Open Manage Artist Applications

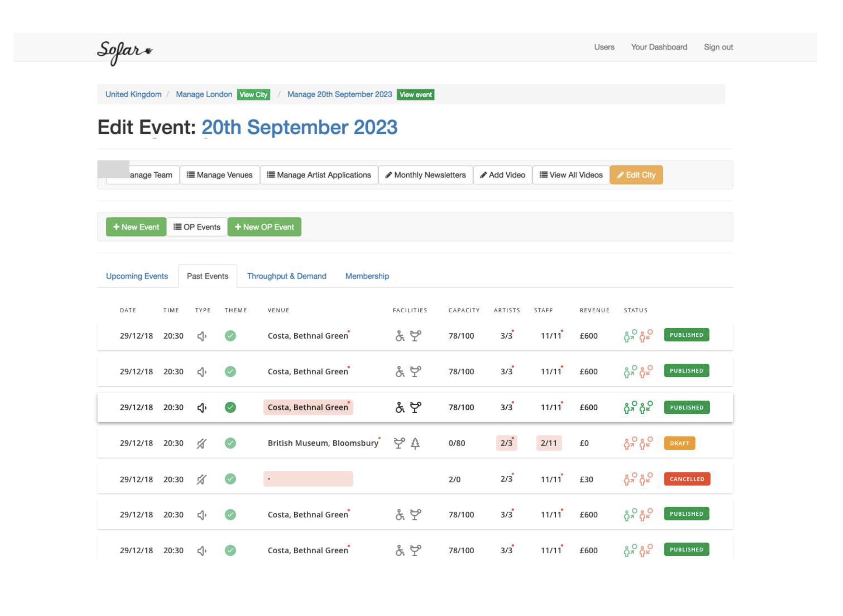pyautogui.click(x=319, y=175)
